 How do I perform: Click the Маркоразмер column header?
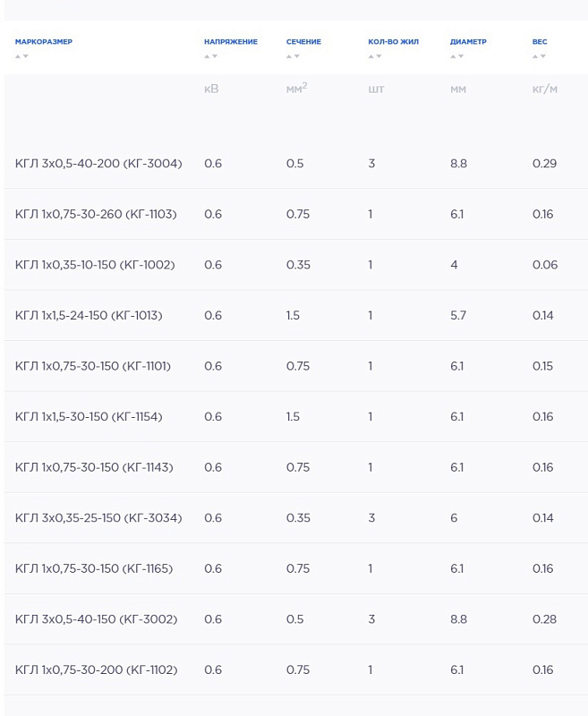click(44, 42)
